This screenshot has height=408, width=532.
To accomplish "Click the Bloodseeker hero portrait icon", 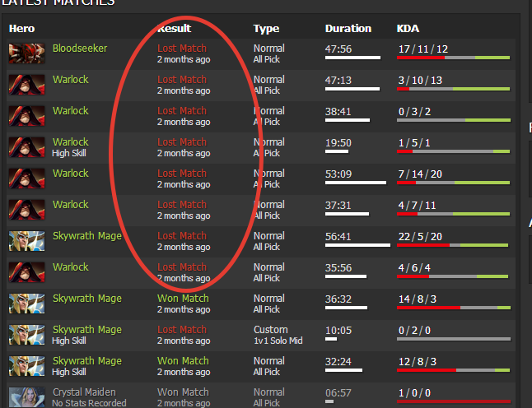I will pyautogui.click(x=26, y=53).
